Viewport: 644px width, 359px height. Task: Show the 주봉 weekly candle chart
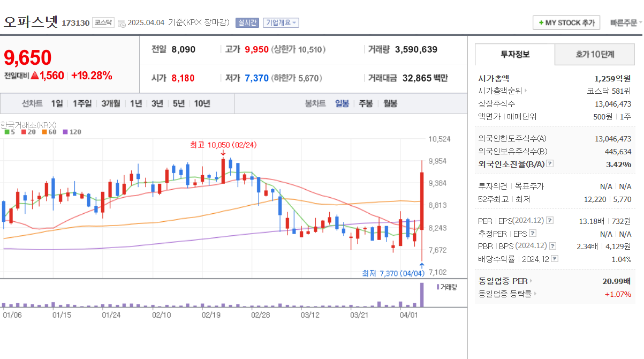click(x=366, y=103)
